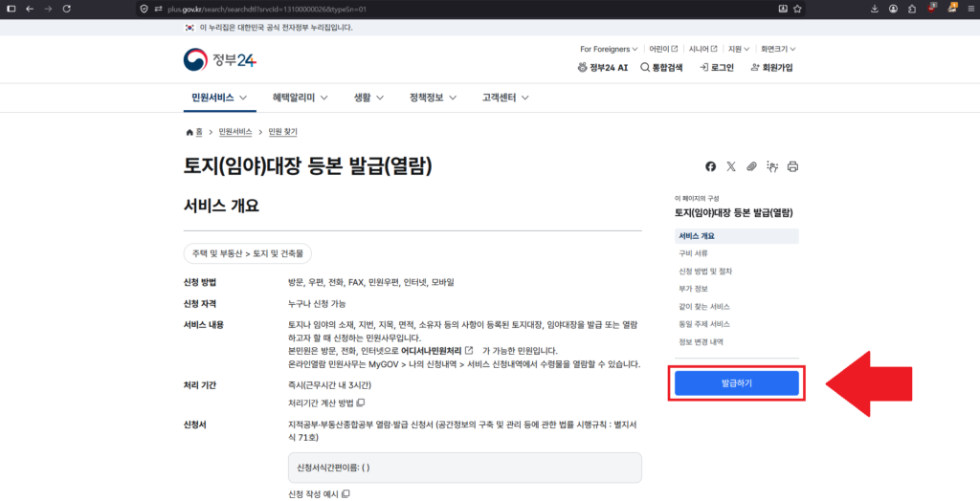Expand 혜택알리미 menu
This screenshot has width=980, height=501.
(x=301, y=98)
